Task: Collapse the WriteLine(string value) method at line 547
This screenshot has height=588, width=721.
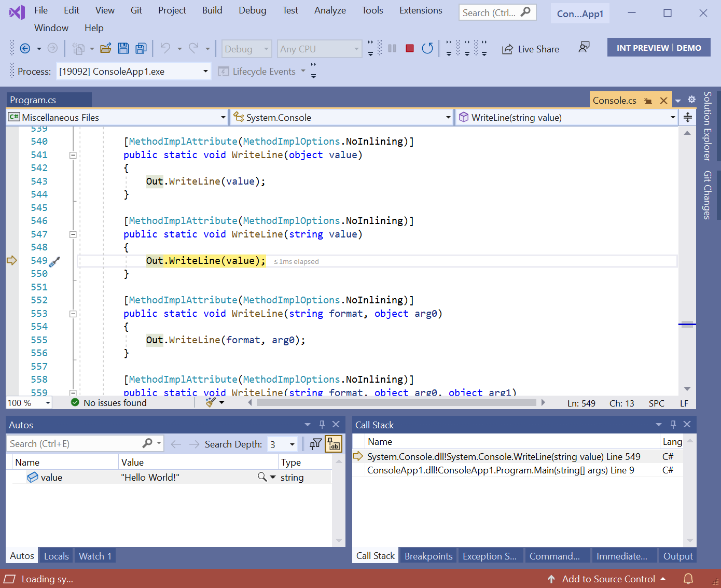Action: (73, 234)
